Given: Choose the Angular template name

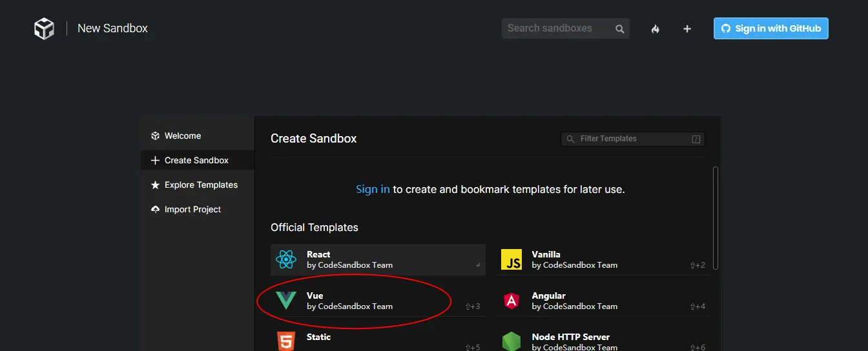Looking at the screenshot, I should click(549, 296).
